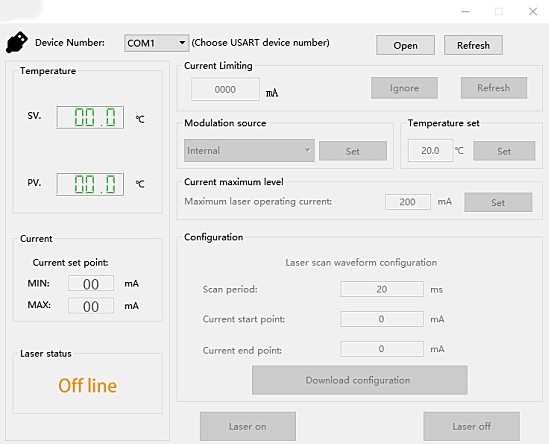Select the Current Limiting mA input field

[225, 90]
